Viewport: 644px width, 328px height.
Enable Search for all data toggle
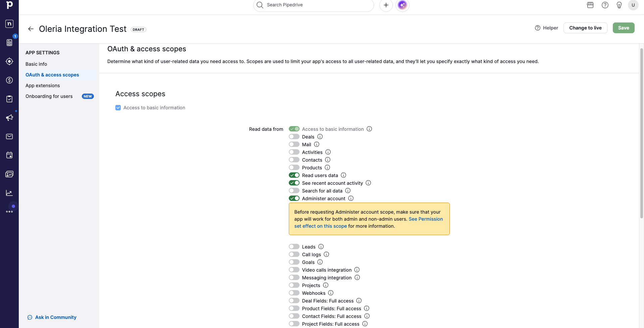point(294,190)
